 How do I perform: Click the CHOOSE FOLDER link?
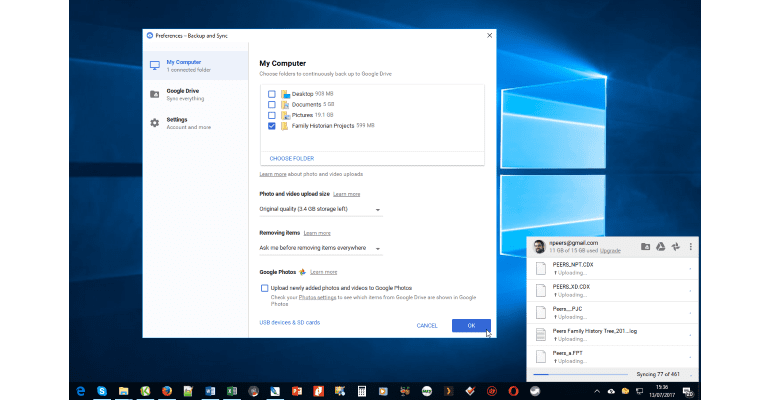click(x=293, y=158)
